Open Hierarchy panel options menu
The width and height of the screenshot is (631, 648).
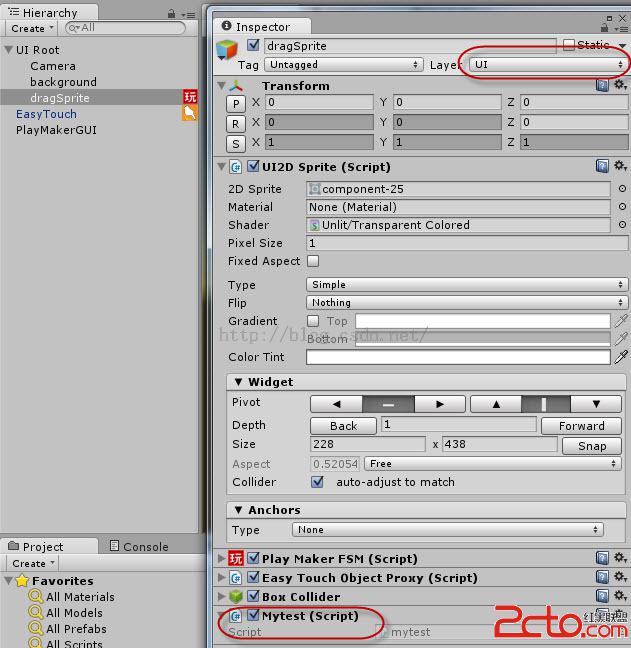189,15
